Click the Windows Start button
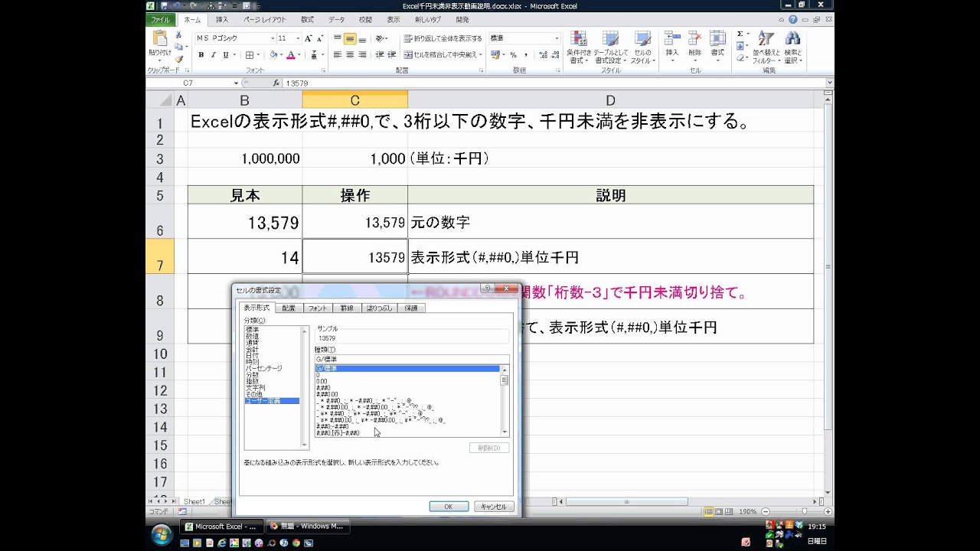This screenshot has height=551, width=980. pos(162,534)
